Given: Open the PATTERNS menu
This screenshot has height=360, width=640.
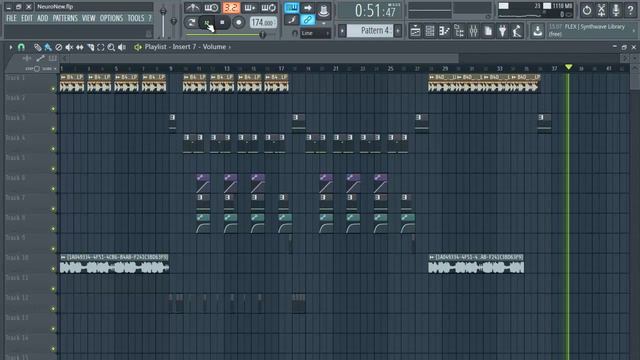Looking at the screenshot, I should click(65, 18).
